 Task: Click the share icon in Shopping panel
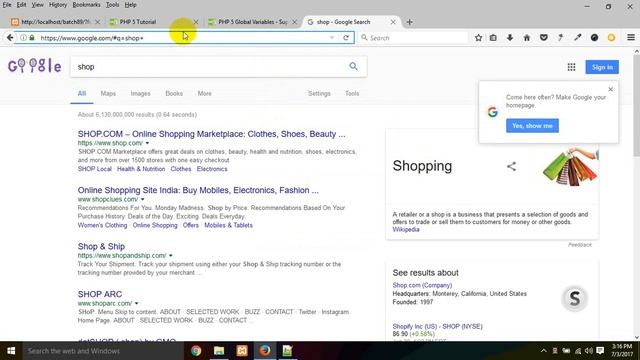[511, 166]
